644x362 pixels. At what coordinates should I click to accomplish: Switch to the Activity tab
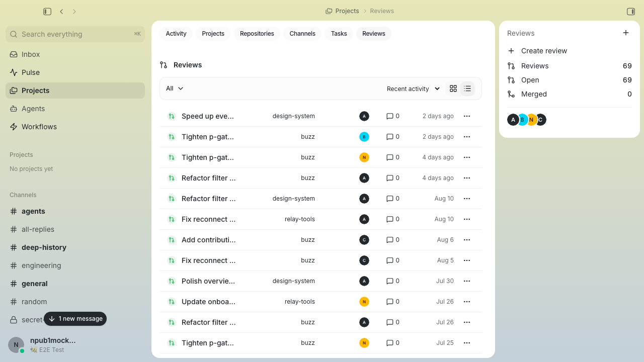coord(176,34)
